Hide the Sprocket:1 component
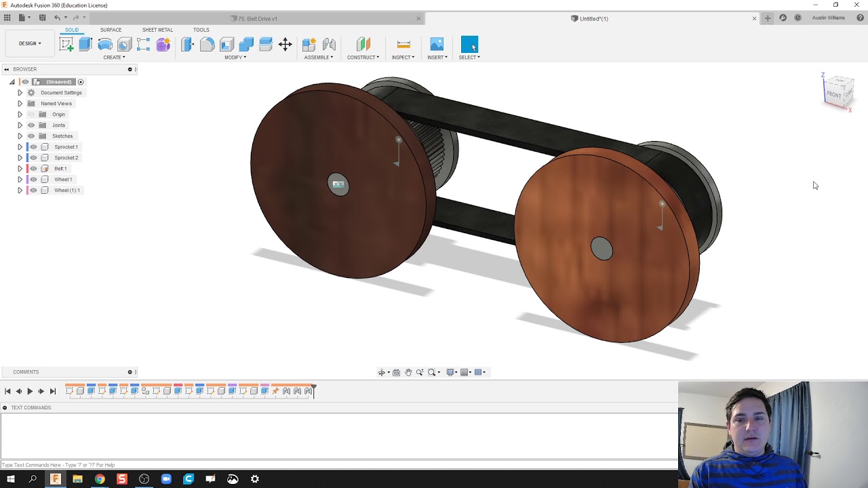Screen dimensions: 868x488 (33, 147)
